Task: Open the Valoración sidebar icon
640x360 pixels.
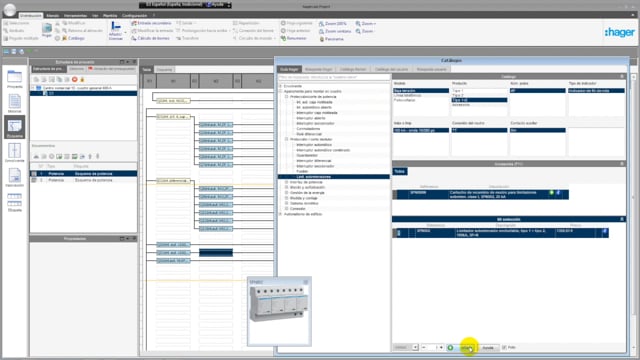Action: click(x=15, y=177)
